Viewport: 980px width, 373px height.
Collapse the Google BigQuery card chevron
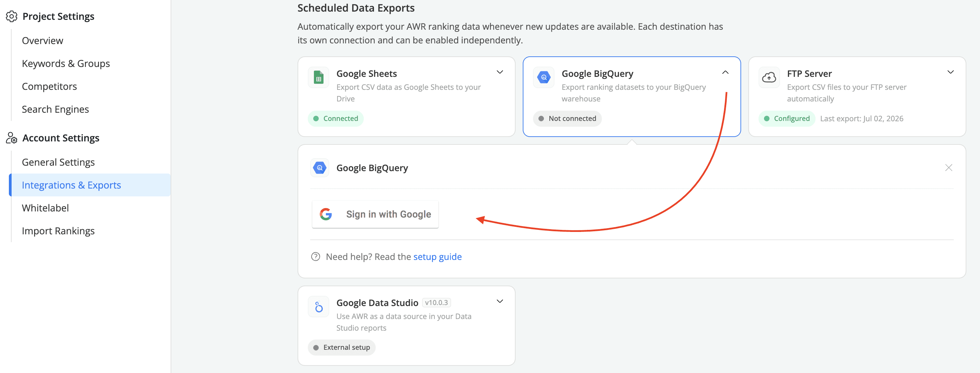tap(725, 72)
